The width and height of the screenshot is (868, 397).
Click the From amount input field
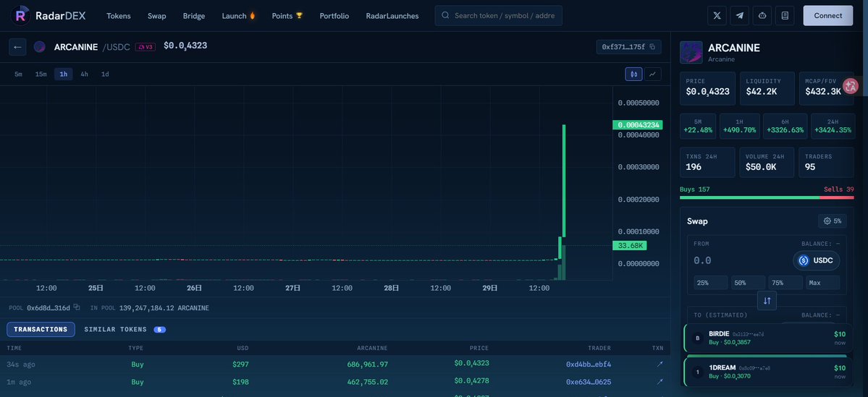point(739,260)
